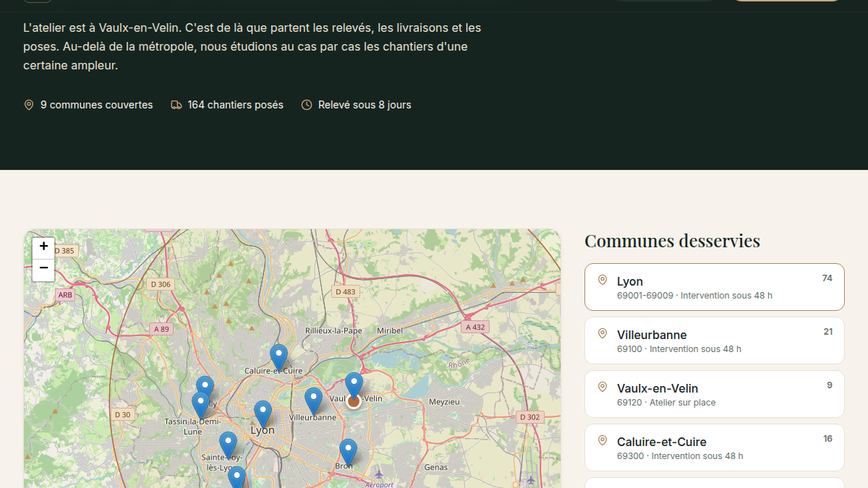
Task: Click the Genas label on map
Action: pos(436,468)
